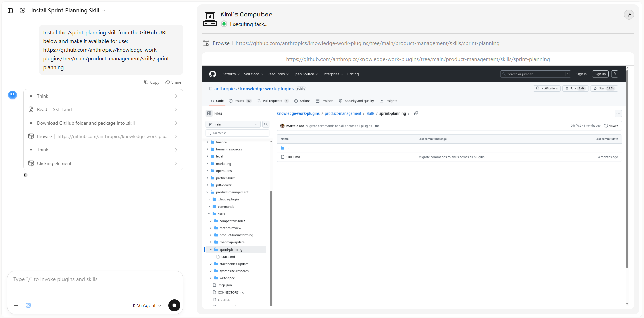644x318 pixels.
Task: Click the file search magnifier icon
Action: coord(266,124)
